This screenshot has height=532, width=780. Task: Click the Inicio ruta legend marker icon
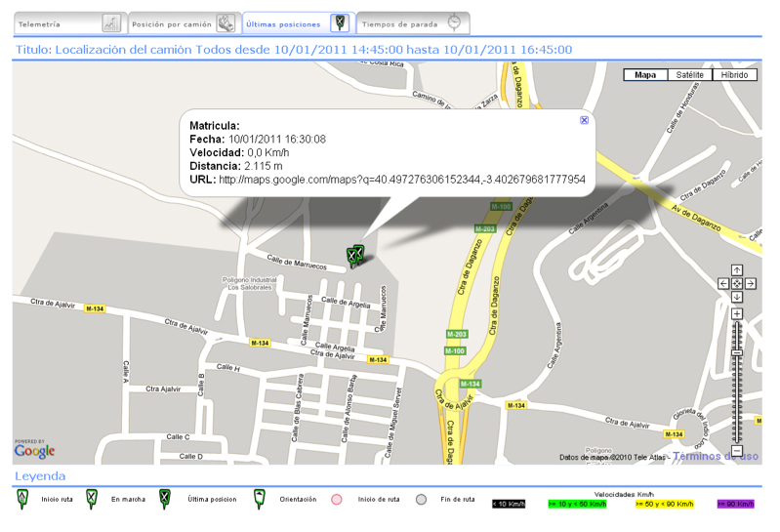coord(21,499)
